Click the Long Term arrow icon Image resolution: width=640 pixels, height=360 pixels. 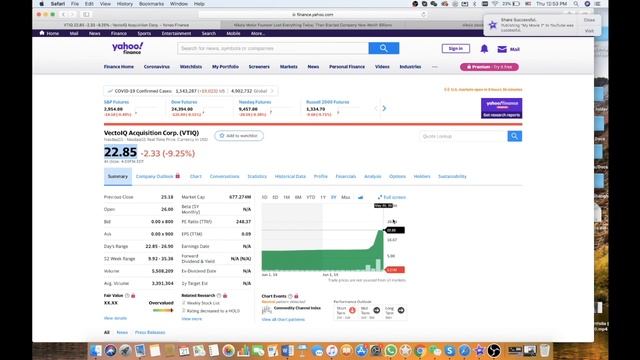(401, 310)
